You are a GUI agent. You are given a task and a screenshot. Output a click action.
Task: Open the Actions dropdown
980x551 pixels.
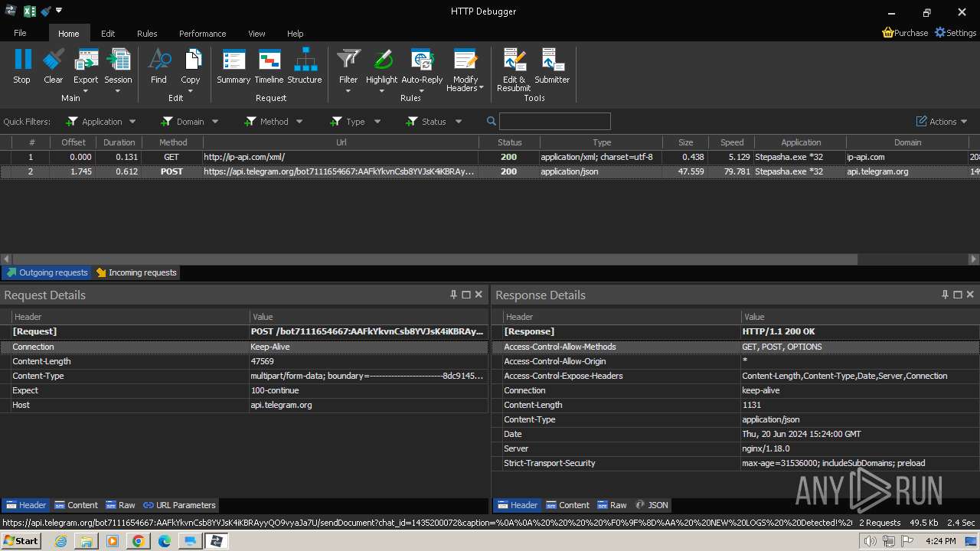click(942, 122)
